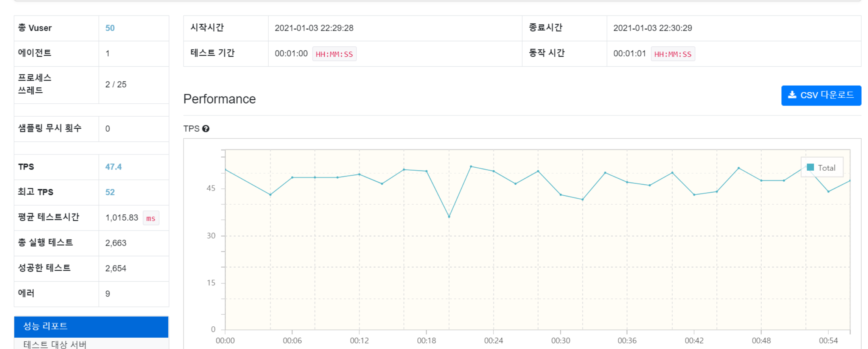Click the HH:MM:SS badge beside 동작 시간
Image resolution: width=868 pixels, height=349 pixels.
pos(673,54)
